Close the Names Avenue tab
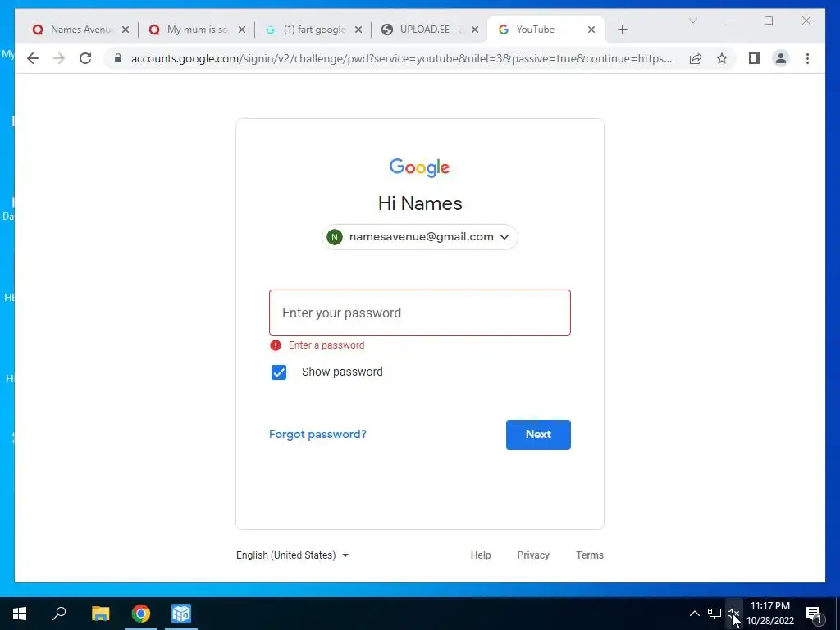The image size is (840, 630). click(x=126, y=30)
